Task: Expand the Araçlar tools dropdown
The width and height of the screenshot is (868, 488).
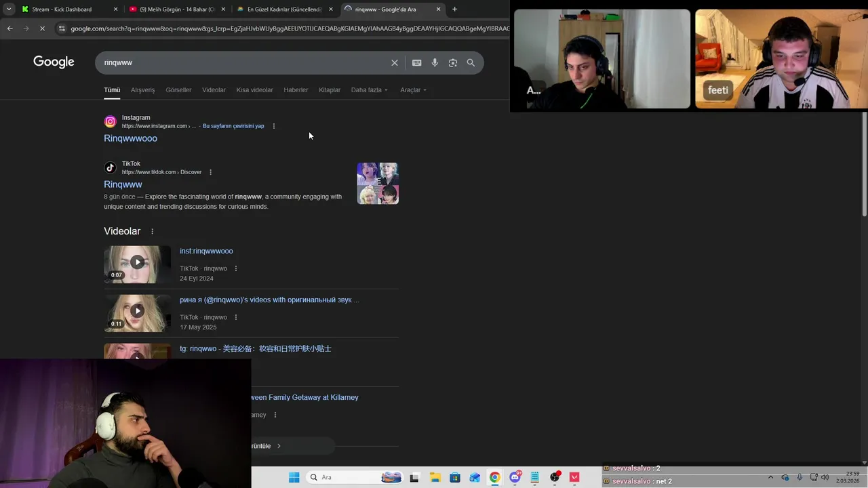Action: (x=413, y=90)
